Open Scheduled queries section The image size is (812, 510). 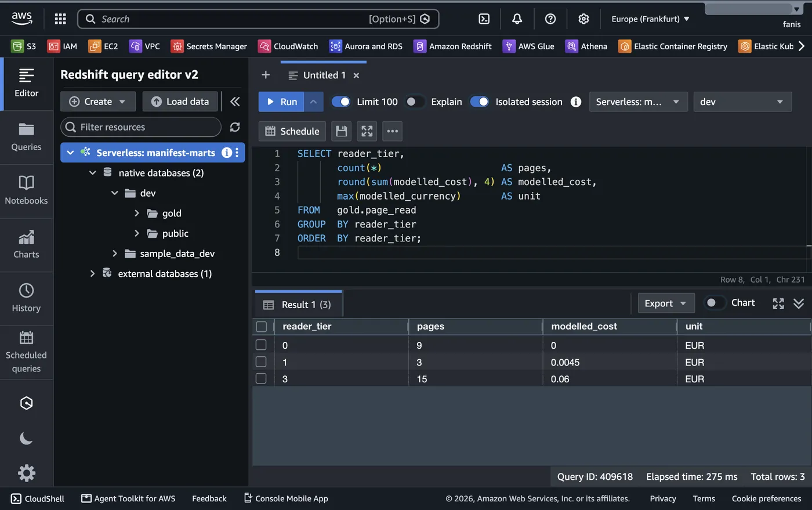(x=26, y=352)
